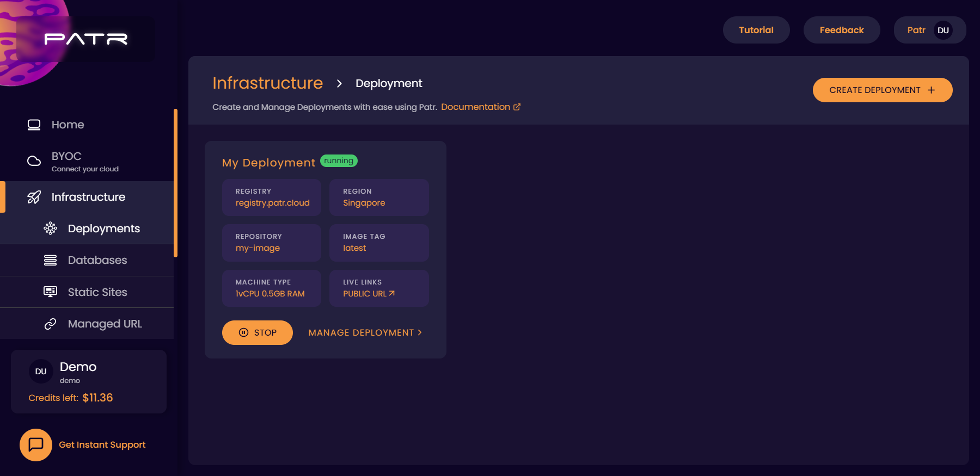Go to Home in the sidebar
The image size is (980, 476).
(87, 125)
